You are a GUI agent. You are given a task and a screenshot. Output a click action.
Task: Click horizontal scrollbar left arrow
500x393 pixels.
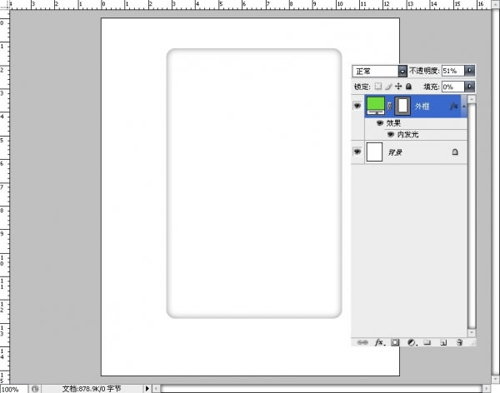(156, 388)
